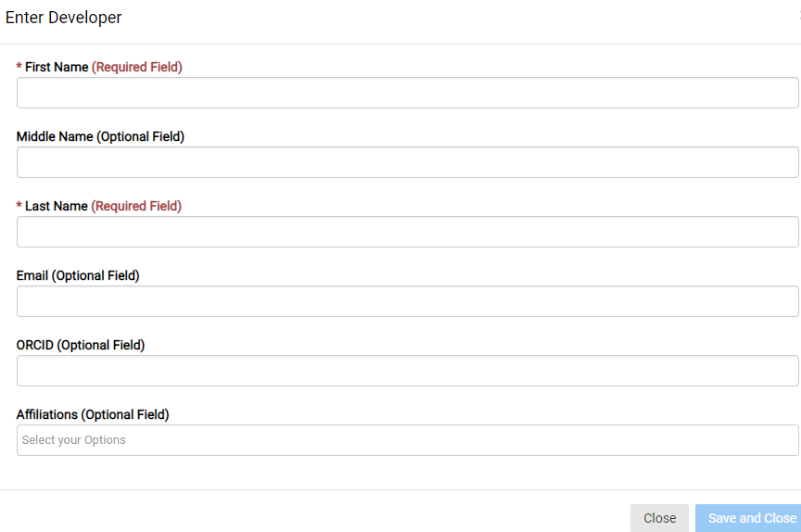Click the red asterisk before Last Name

point(19,207)
